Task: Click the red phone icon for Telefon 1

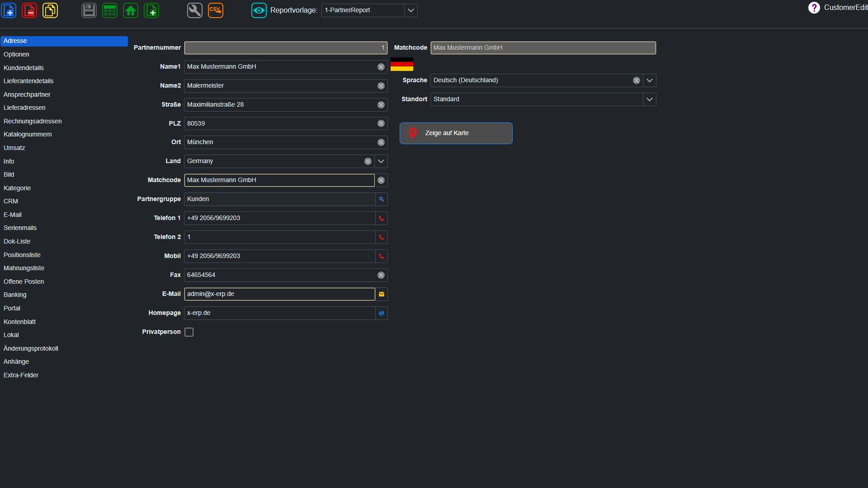Action: [x=382, y=218]
